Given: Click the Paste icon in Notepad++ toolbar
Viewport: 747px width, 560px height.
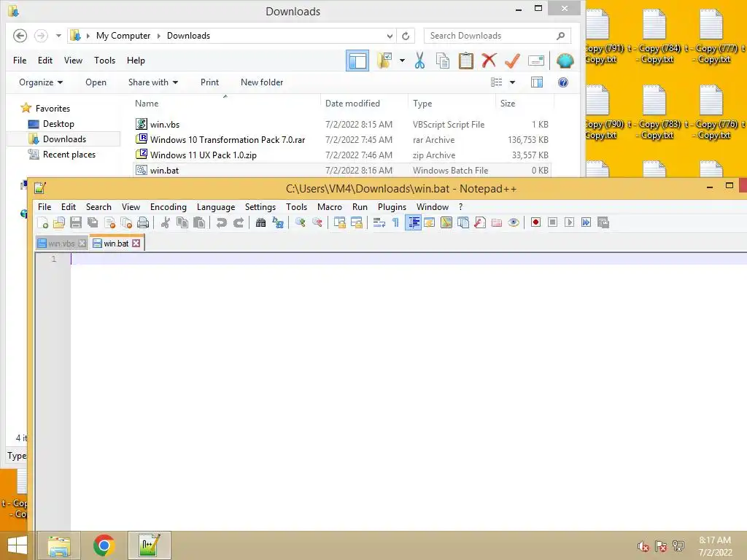Looking at the screenshot, I should point(199,222).
